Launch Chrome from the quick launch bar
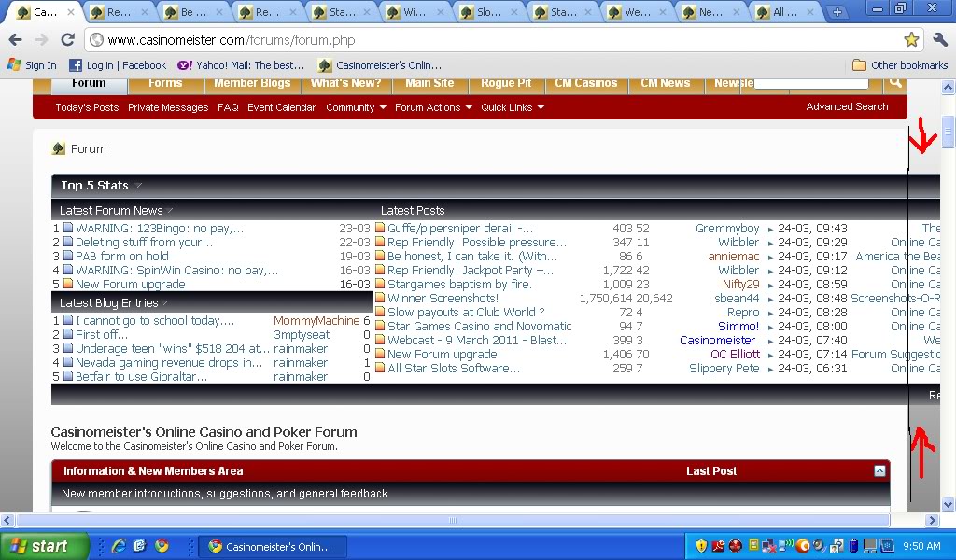Screen dimensions: 956x560 pyautogui.click(x=162, y=545)
